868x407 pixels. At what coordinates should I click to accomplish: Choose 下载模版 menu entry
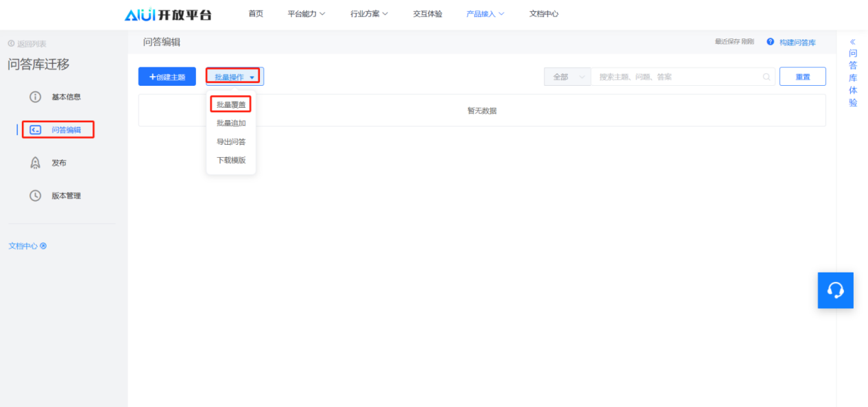[231, 160]
